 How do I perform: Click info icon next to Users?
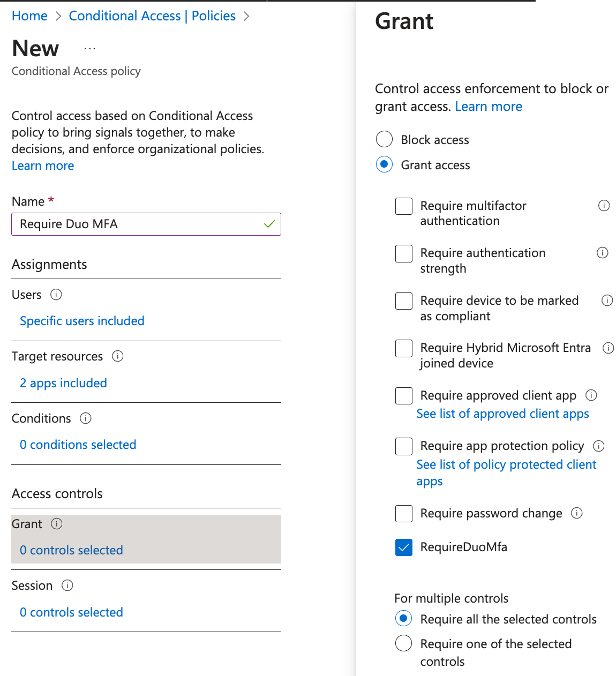[56, 295]
